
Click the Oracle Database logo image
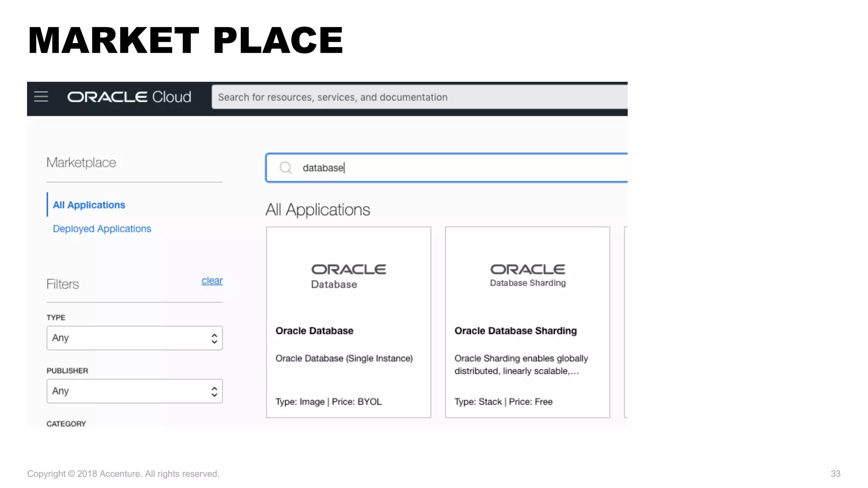click(x=348, y=276)
